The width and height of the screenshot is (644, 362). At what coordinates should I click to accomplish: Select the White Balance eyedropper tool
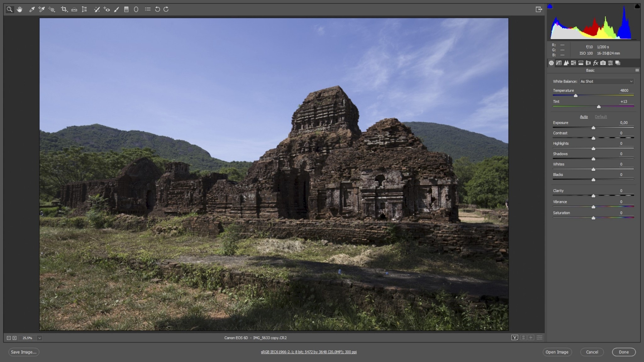tap(32, 9)
